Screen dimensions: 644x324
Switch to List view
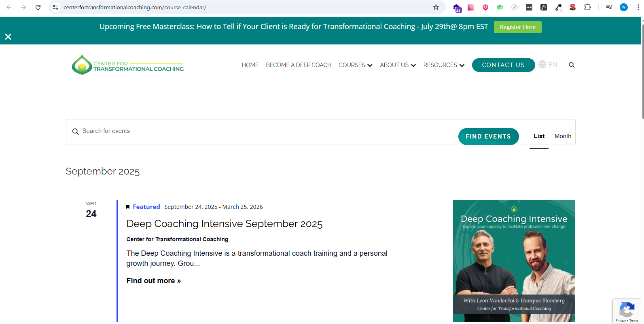coord(539,136)
